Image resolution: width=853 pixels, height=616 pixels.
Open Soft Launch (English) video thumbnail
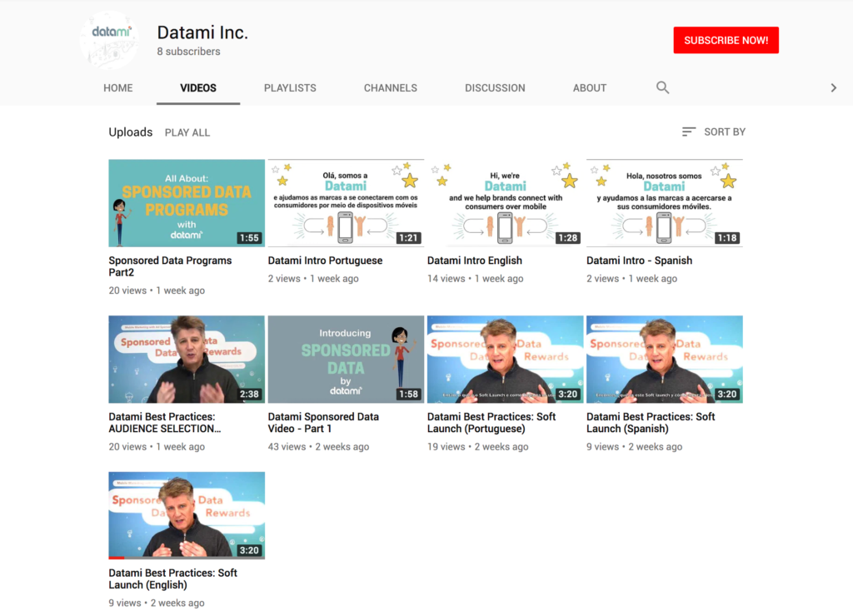[187, 515]
